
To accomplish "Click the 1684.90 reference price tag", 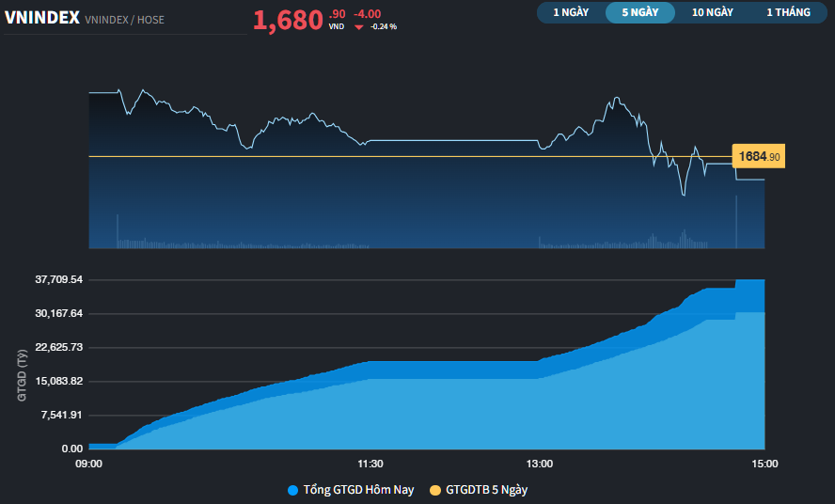I will [758, 157].
